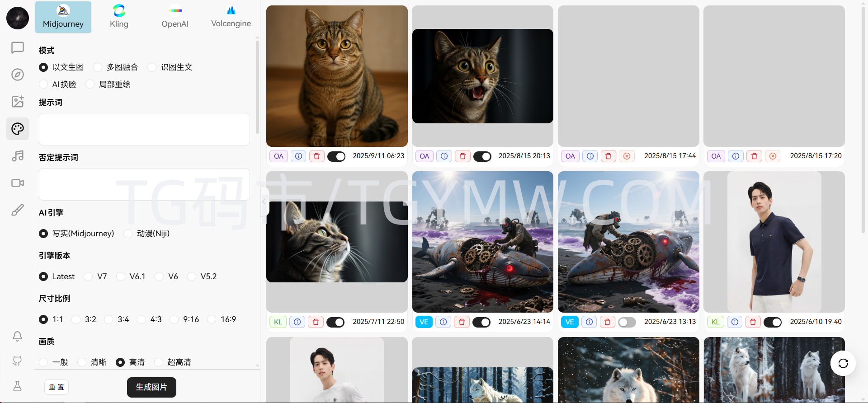Click the failed X icon on 2025/8/15 17:20
The height and width of the screenshot is (403, 868).
pos(773,156)
